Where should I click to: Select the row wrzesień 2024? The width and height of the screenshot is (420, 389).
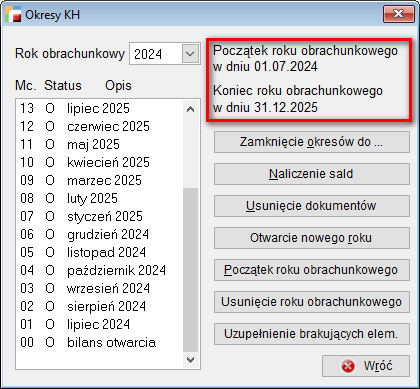[x=100, y=288]
